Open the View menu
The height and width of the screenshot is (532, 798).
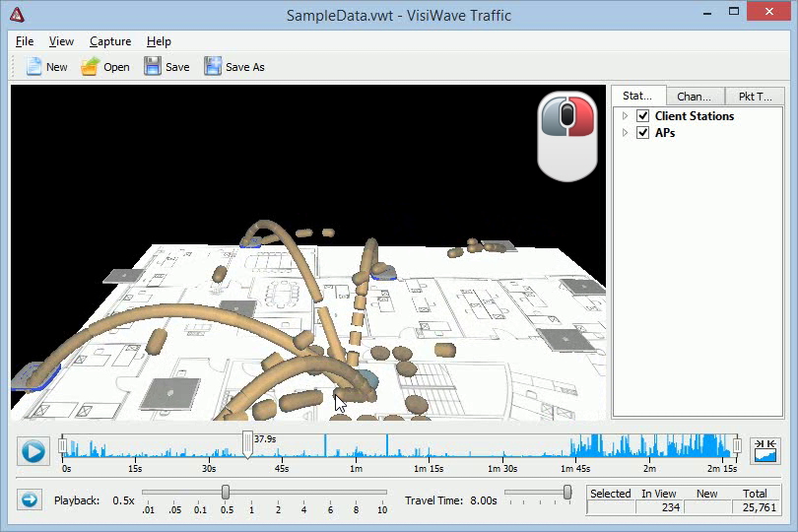pyautogui.click(x=62, y=41)
